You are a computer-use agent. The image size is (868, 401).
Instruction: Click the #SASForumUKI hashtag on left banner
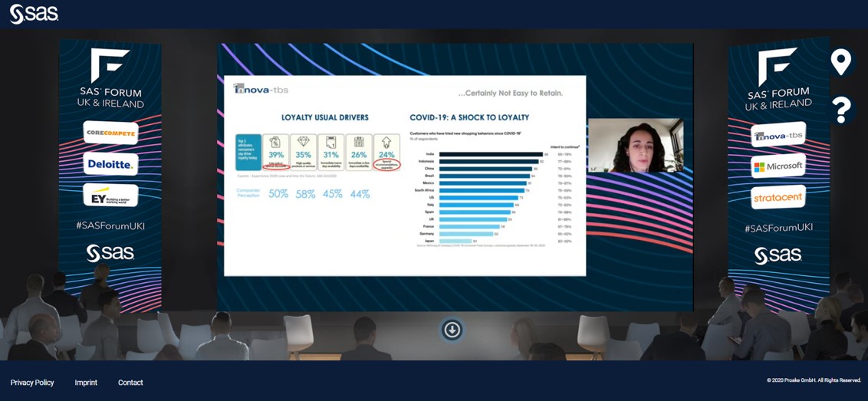(x=111, y=226)
